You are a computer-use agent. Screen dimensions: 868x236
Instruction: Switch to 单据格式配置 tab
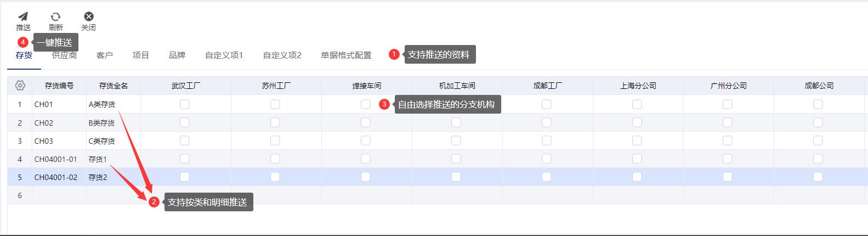346,55
